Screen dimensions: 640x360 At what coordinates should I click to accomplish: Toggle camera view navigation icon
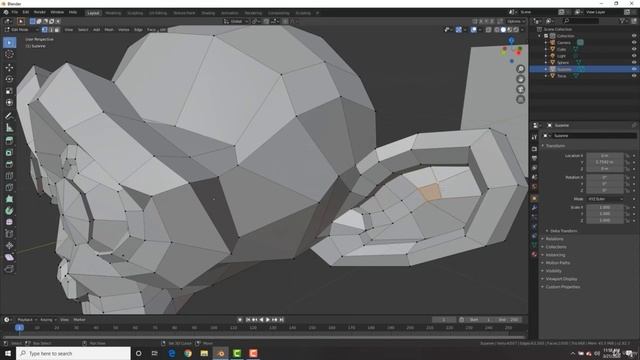(x=520, y=89)
